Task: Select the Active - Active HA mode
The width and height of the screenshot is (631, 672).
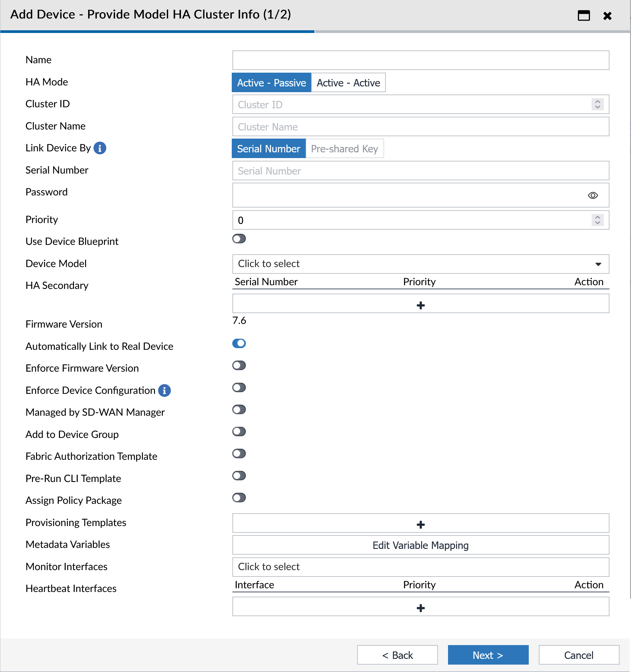Action: click(x=348, y=83)
